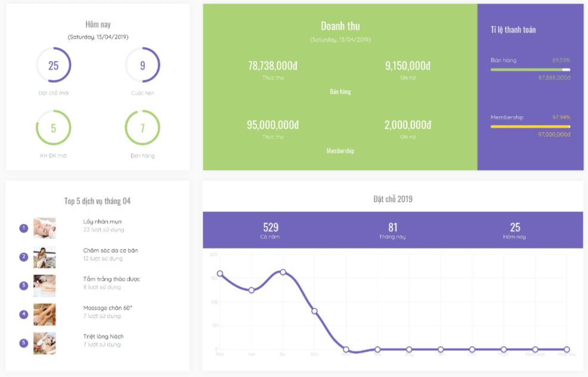Click the "Bán hàng" label in the purple payment panel
This screenshot has height=377, width=588.
pyautogui.click(x=503, y=60)
